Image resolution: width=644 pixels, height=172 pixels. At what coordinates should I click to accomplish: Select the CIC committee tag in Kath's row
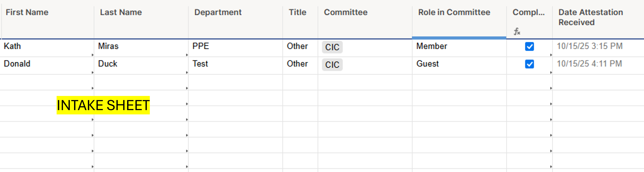[332, 47]
